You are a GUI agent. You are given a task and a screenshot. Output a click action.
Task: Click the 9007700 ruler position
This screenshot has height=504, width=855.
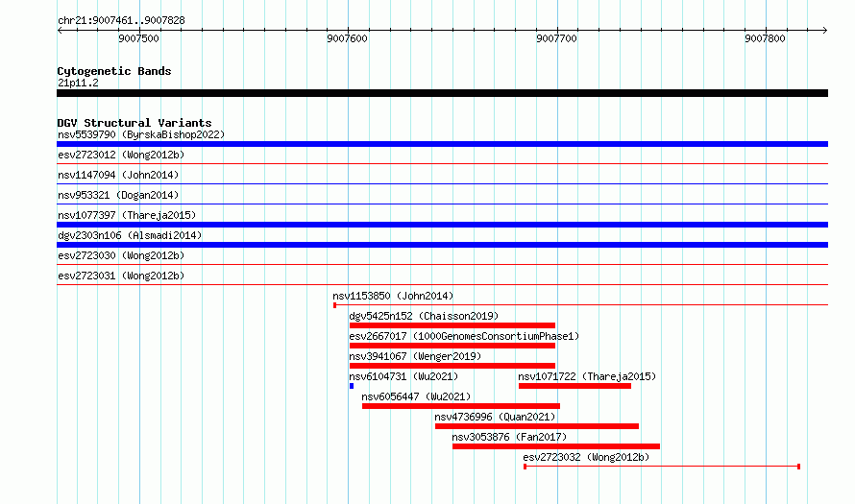click(x=556, y=38)
